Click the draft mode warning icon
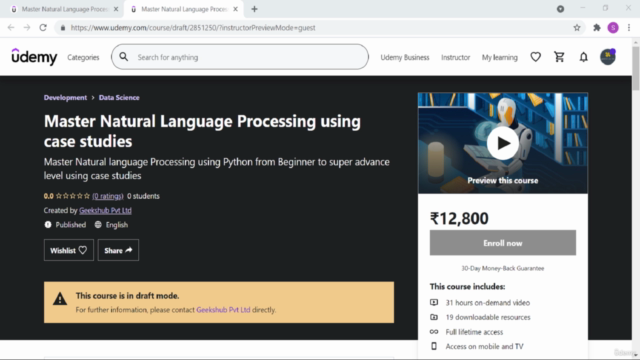This screenshot has height=360, width=640. tap(60, 299)
